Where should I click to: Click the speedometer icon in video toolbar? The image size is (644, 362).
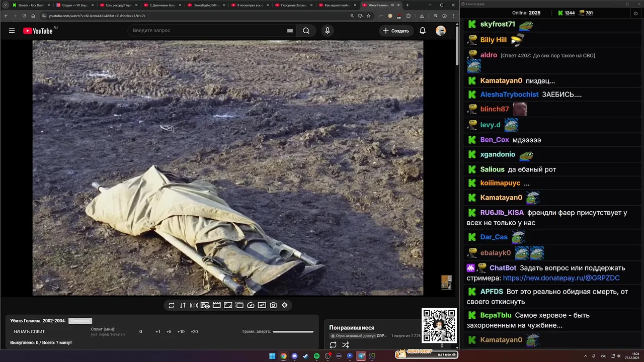coord(251,305)
